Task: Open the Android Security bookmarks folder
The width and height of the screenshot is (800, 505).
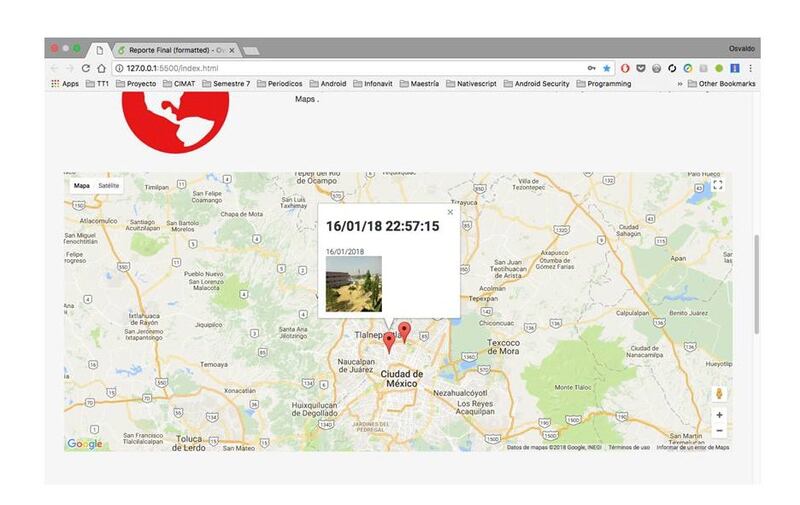Action: click(537, 84)
